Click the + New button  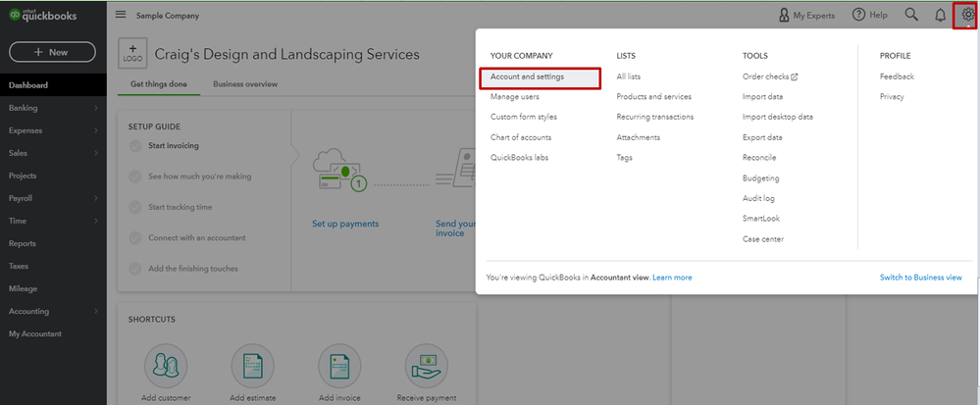coord(53,53)
